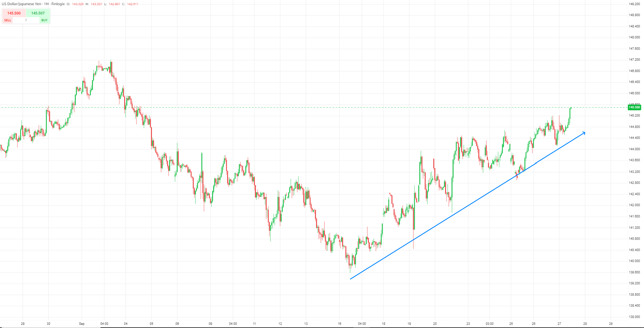The width and height of the screenshot is (644, 328).
Task: Click the red SELL price button
Action: (14, 13)
